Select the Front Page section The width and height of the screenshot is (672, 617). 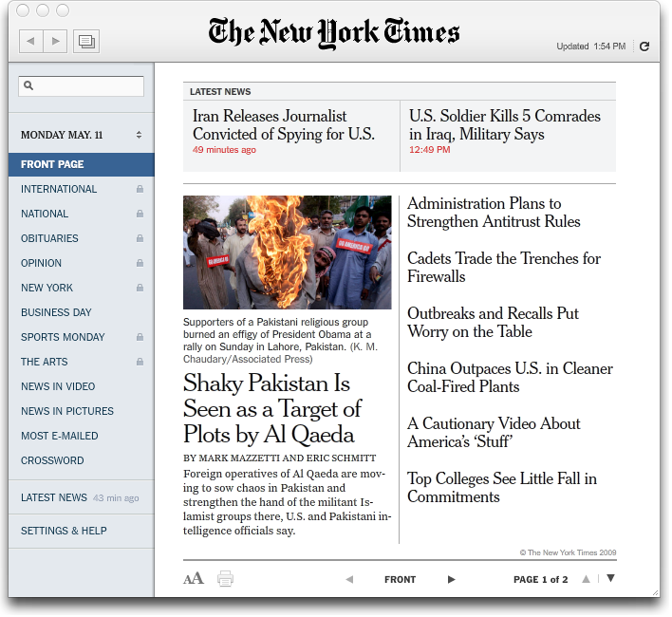coord(82,165)
